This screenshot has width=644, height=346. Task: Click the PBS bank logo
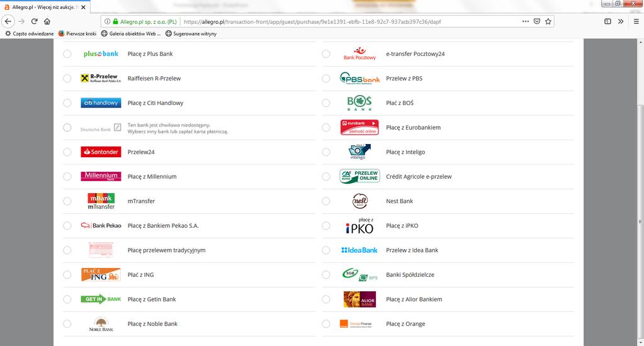point(360,78)
